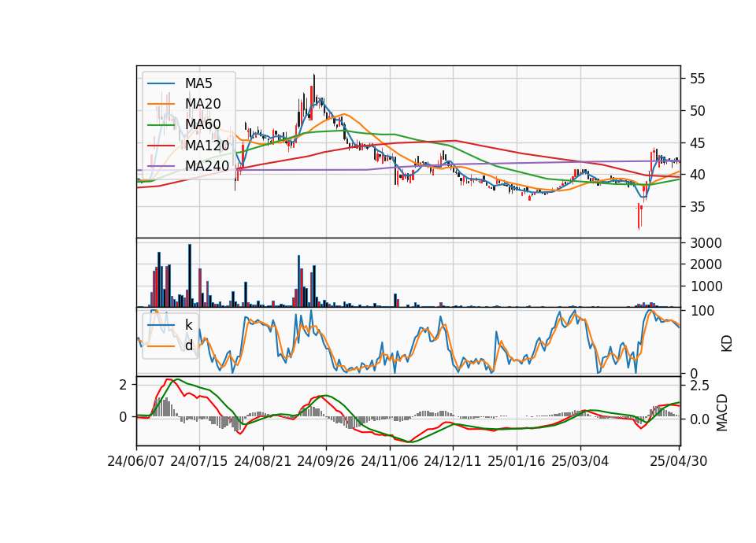
Task: Click the price axis value 50
Action: coord(697,111)
